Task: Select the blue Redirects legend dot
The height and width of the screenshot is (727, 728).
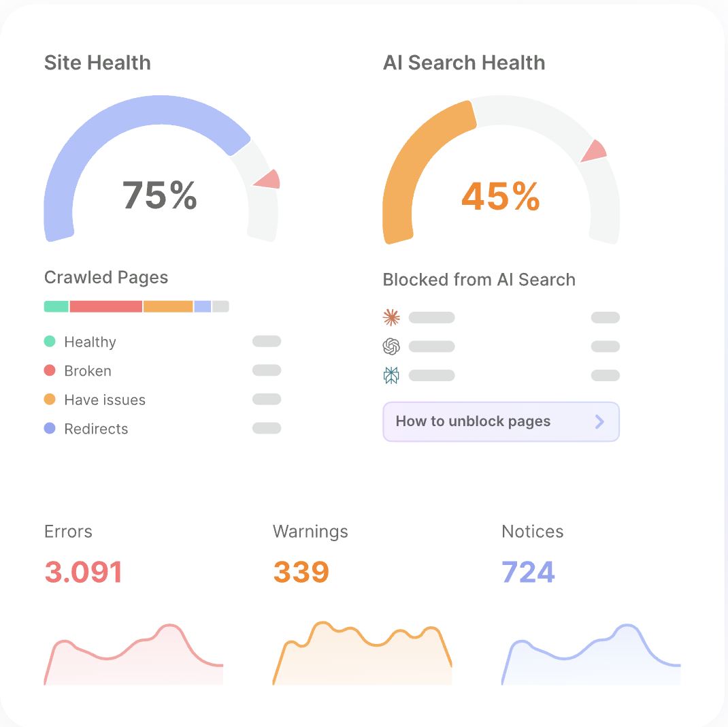Action: click(50, 428)
